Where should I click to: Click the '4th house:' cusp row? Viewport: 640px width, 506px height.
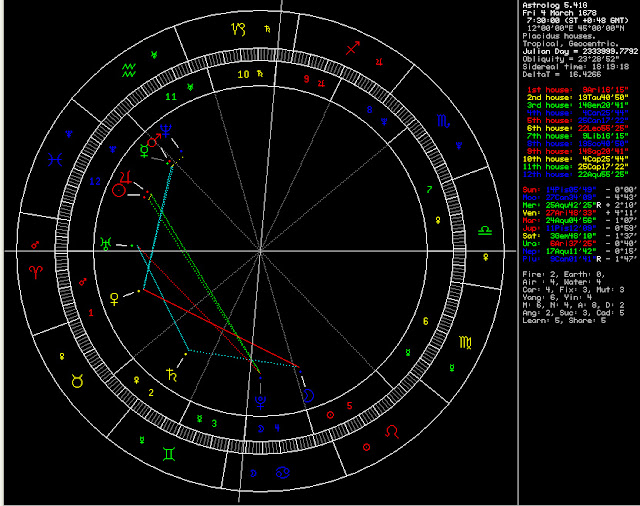(x=577, y=113)
